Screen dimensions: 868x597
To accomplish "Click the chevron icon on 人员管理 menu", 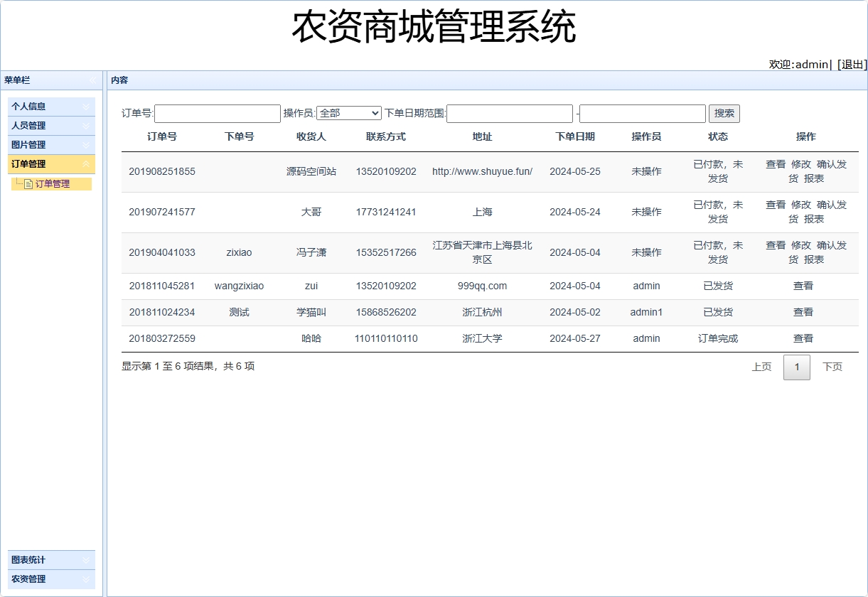I will pos(85,125).
